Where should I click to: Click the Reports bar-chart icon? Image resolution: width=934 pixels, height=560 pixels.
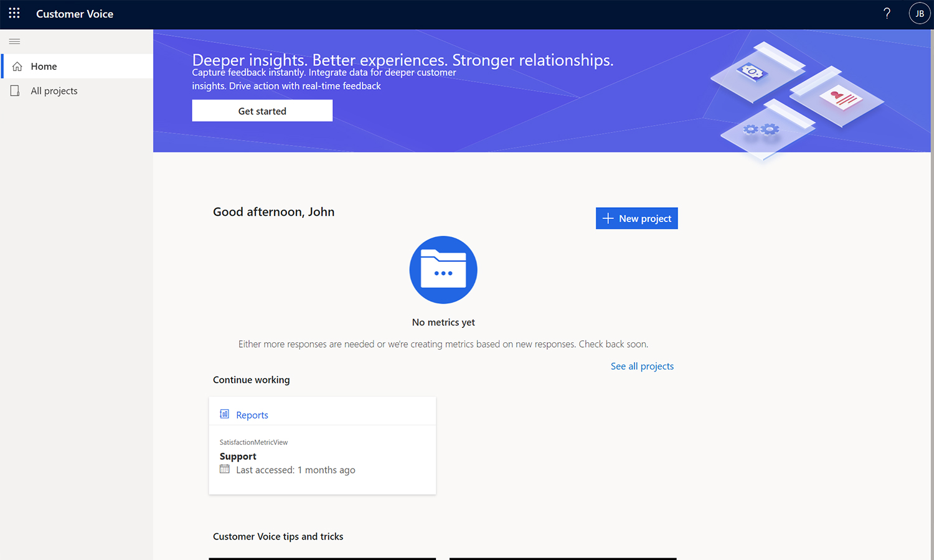[x=224, y=414]
